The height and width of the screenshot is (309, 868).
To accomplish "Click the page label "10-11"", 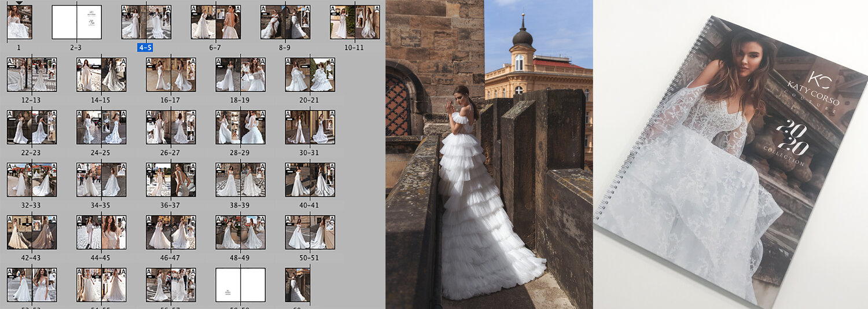I will tap(354, 47).
